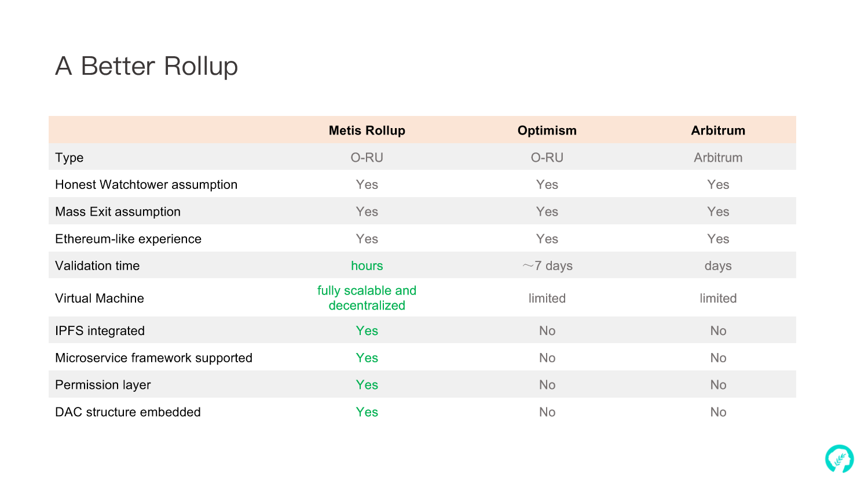Image resolution: width=868 pixels, height=484 pixels.
Task: Select 'fully scalable and decentralized' text
Action: tap(367, 298)
